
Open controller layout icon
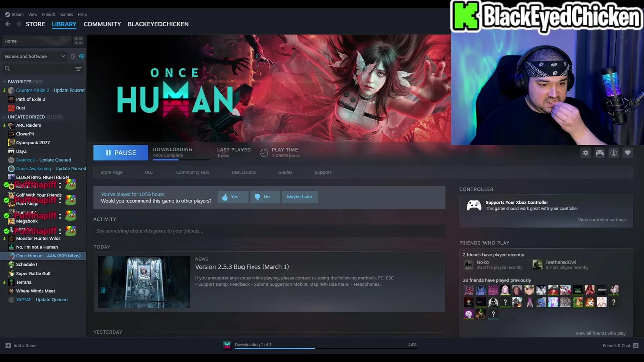tap(600, 153)
